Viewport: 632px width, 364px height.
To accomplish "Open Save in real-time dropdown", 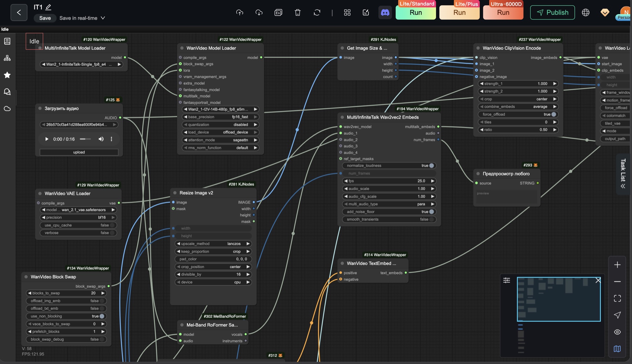I will click(82, 18).
